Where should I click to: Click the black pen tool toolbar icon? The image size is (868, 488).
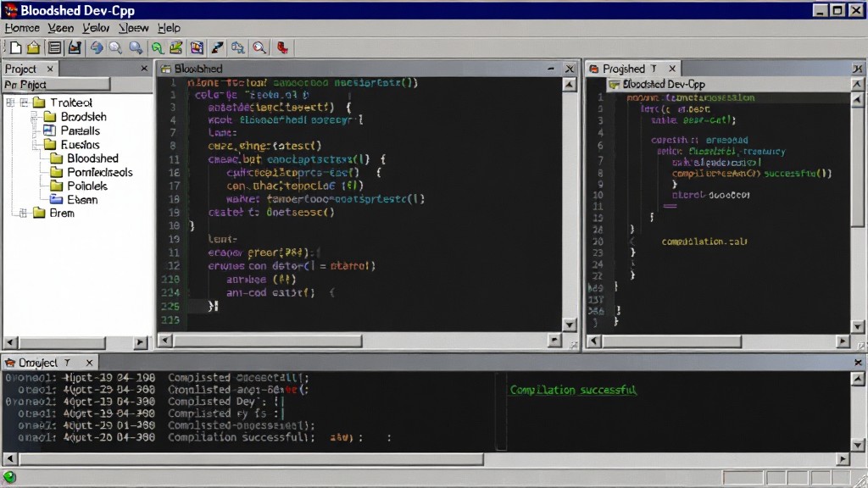tap(217, 47)
